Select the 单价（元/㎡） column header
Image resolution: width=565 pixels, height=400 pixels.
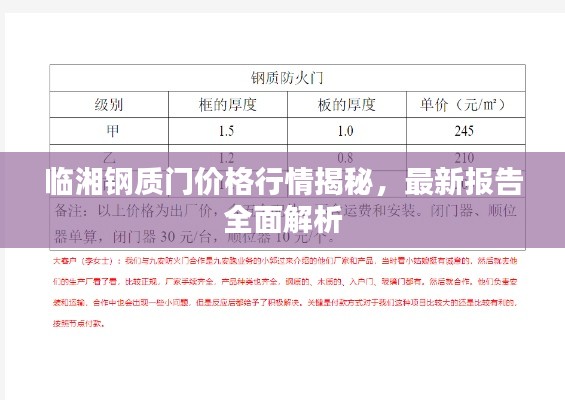(464, 105)
